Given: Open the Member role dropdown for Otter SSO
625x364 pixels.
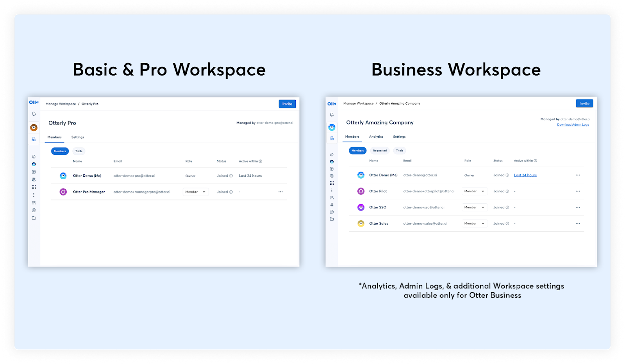Looking at the screenshot, I should (474, 207).
